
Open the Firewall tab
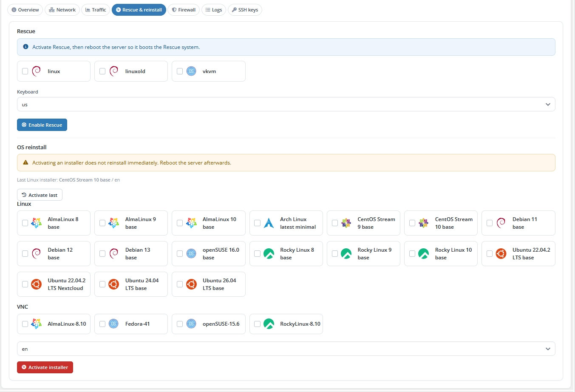(x=184, y=10)
